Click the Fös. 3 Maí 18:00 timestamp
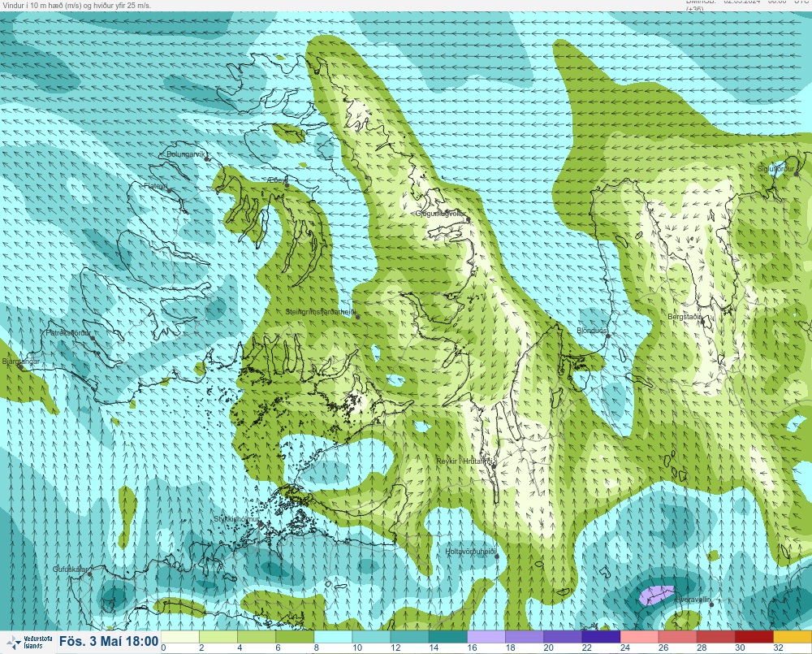 109,641
